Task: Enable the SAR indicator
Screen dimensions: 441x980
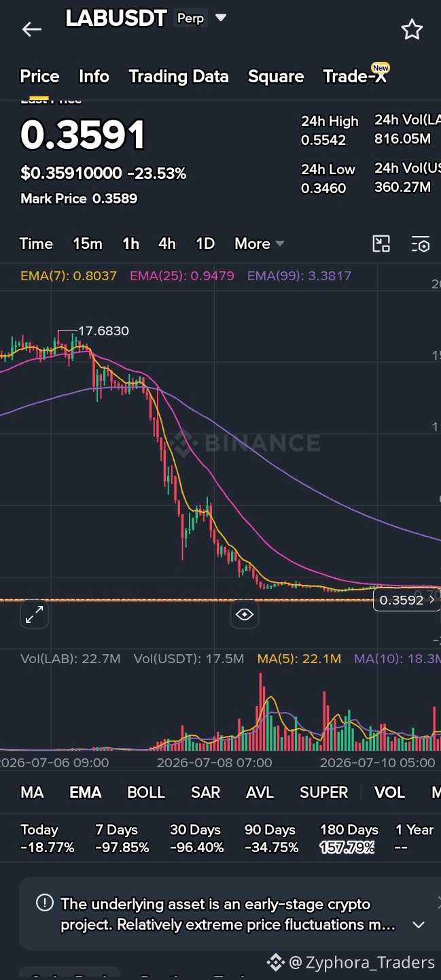Action: (x=205, y=792)
